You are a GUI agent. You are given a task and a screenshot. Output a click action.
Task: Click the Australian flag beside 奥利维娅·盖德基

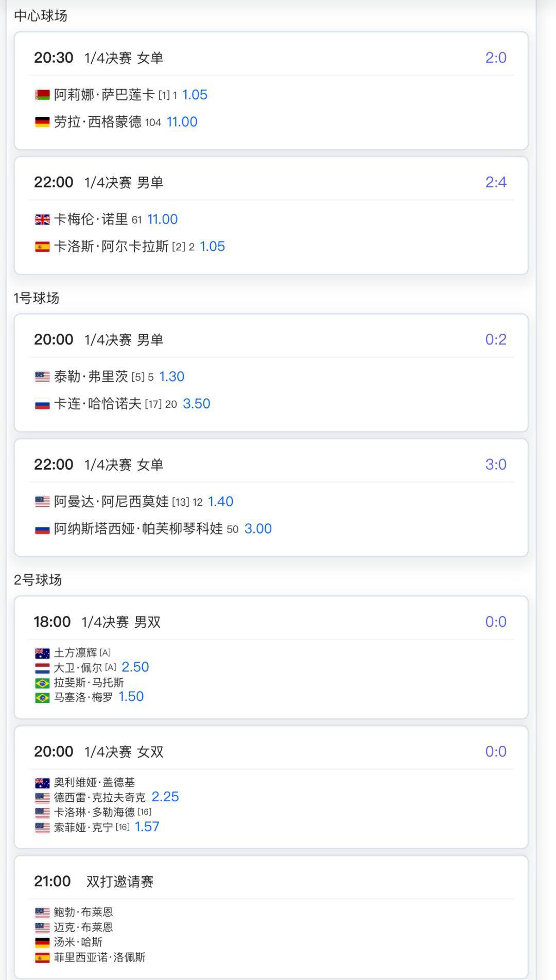tap(42, 783)
